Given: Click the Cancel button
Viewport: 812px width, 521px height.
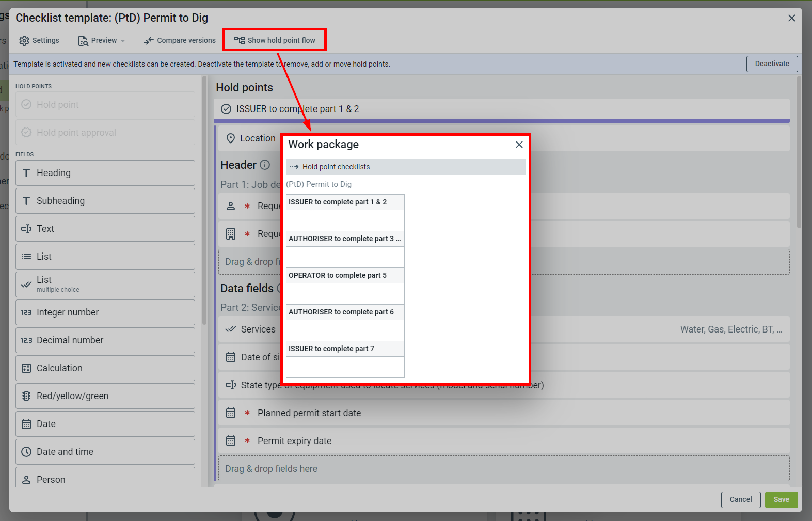Looking at the screenshot, I should point(740,499).
